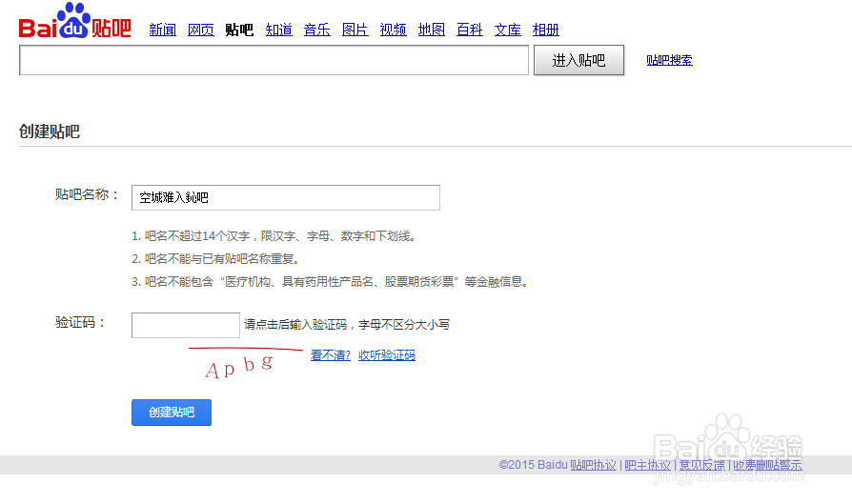Click the 创建贴吧 page heading

click(50, 131)
